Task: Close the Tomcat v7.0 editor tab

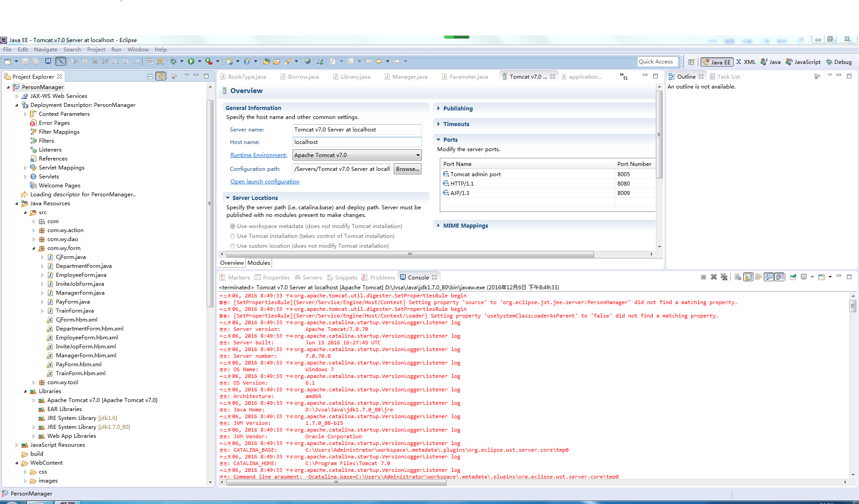Action: tap(553, 76)
